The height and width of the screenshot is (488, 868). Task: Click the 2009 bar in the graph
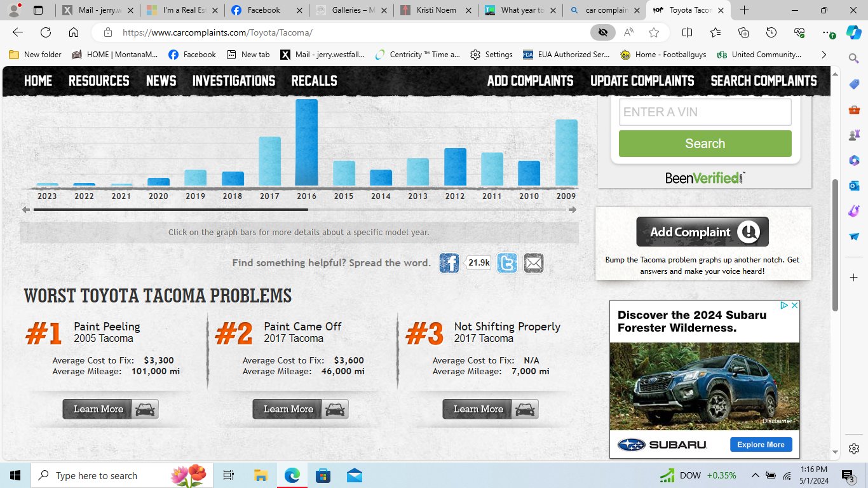pyautogui.click(x=567, y=152)
